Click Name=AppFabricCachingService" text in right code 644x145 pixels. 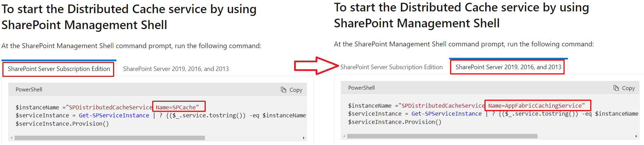(536, 106)
